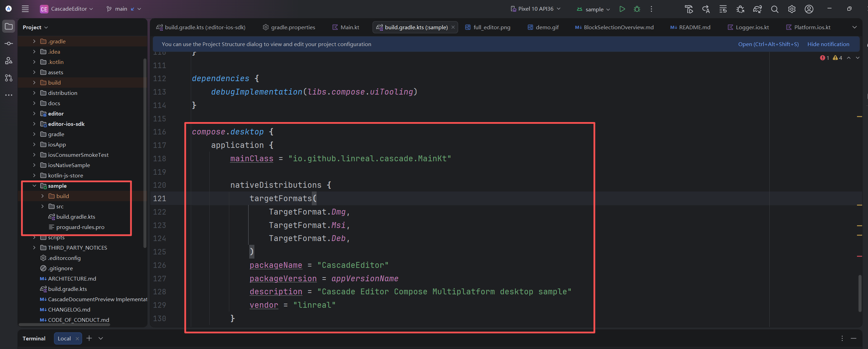This screenshot has width=868, height=349.
Task: Click the editor vertical scrollbar
Action: point(860,293)
